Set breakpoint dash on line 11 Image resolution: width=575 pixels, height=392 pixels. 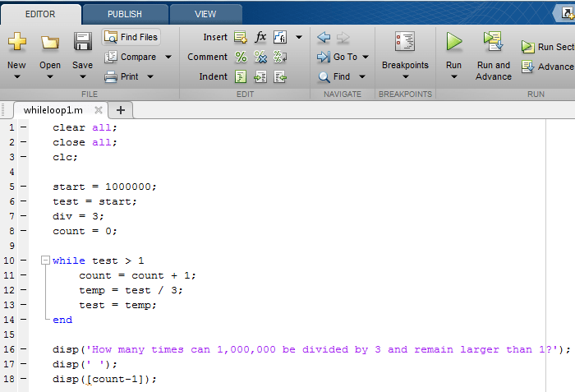24,275
